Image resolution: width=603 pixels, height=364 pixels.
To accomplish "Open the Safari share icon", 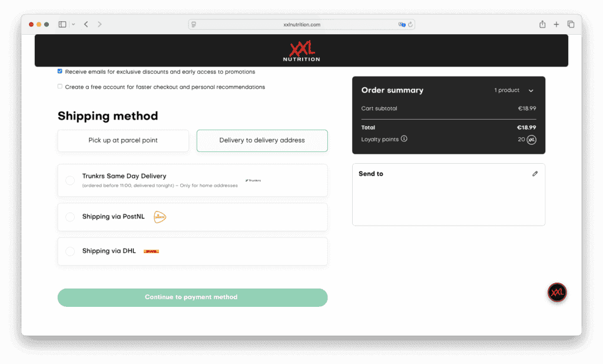I will coord(542,24).
